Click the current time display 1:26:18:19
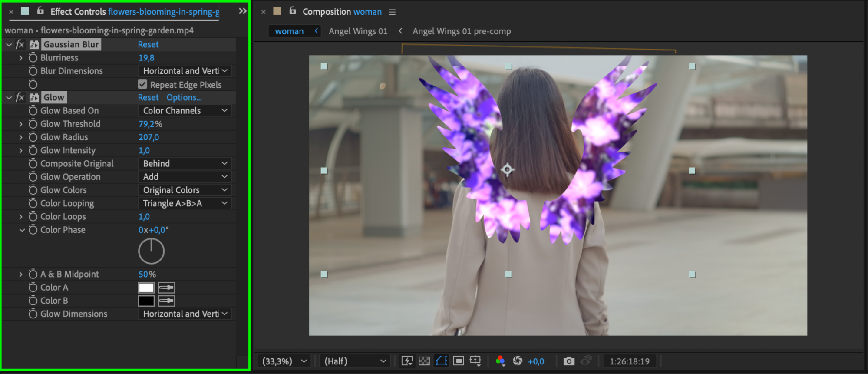The image size is (868, 374). click(x=629, y=361)
